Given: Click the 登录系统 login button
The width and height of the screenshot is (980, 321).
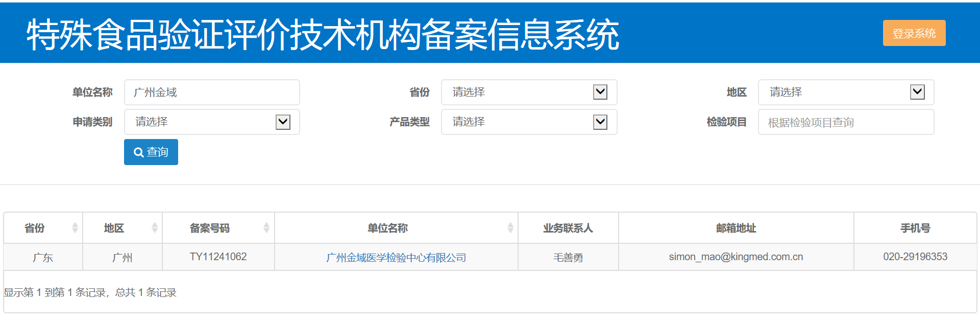Looking at the screenshot, I should click(x=914, y=33).
